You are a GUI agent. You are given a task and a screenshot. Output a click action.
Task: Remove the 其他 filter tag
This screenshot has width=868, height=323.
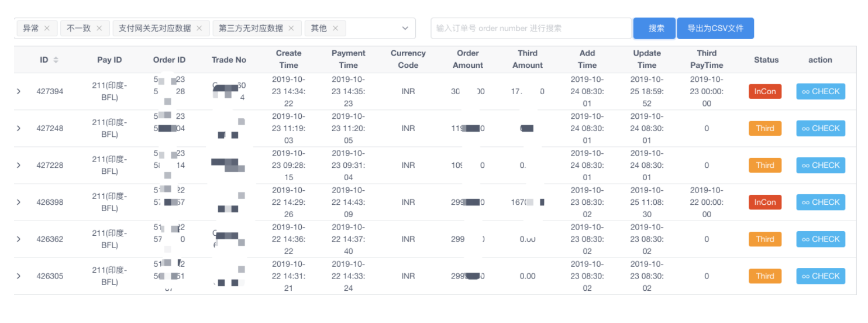tap(335, 28)
